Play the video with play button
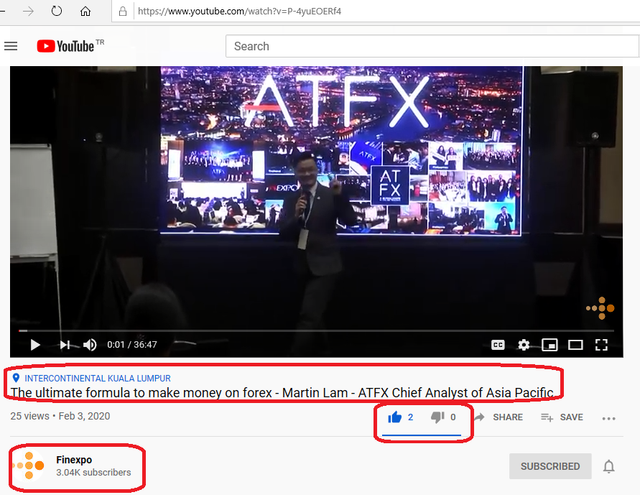This screenshot has height=495, width=640. click(35, 345)
